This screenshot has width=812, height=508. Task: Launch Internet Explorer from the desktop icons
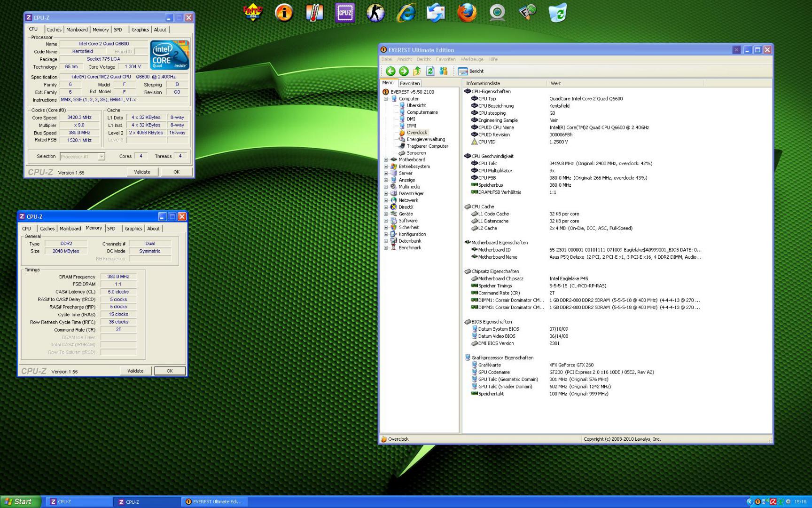406,13
